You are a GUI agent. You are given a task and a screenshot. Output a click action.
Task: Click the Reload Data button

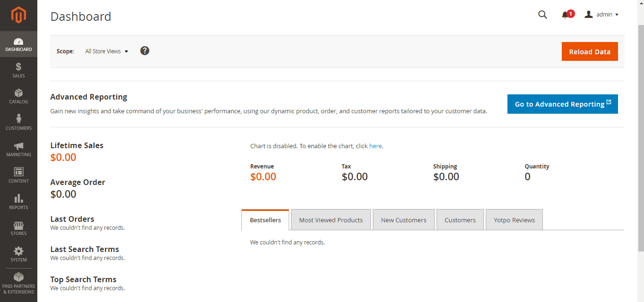590,51
